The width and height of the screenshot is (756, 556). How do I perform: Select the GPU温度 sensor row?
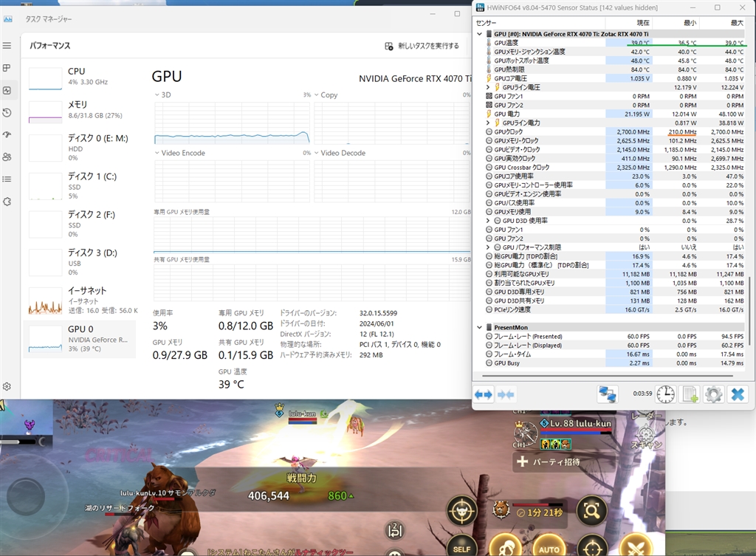pyautogui.click(x=610, y=43)
